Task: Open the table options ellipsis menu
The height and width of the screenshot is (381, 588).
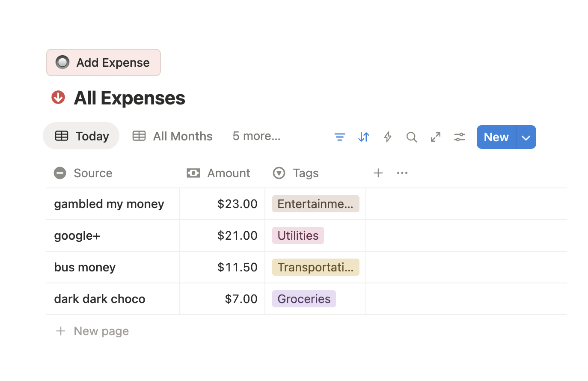Action: click(x=402, y=173)
